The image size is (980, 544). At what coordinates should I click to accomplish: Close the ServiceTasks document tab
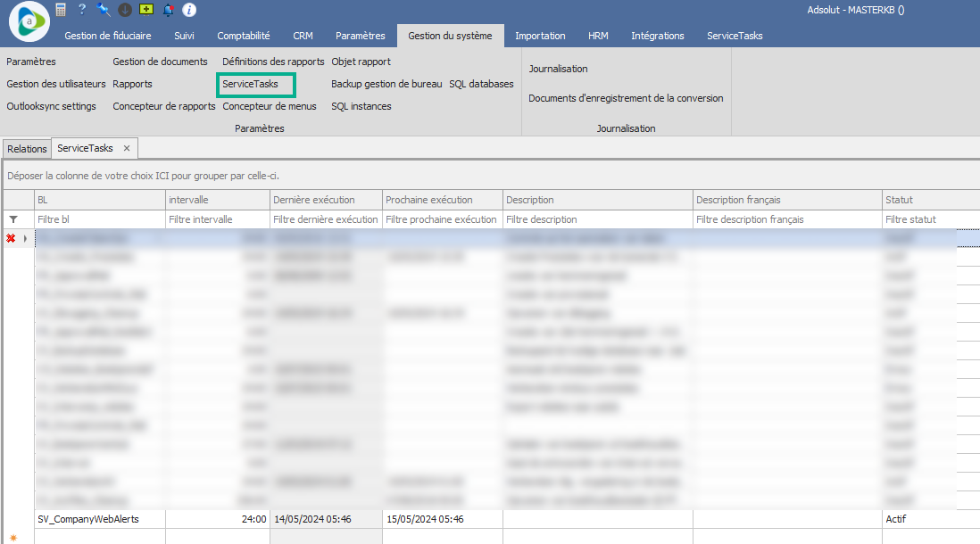pyautogui.click(x=127, y=148)
